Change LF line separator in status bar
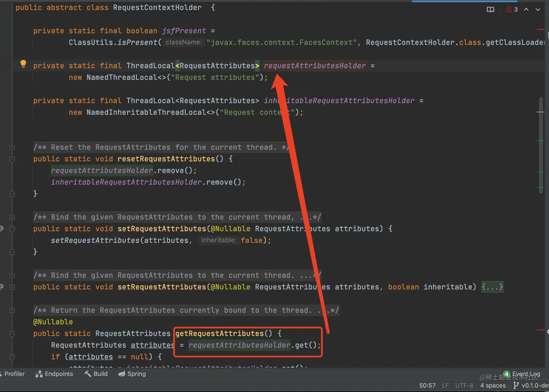This screenshot has width=549, height=392. [x=446, y=385]
